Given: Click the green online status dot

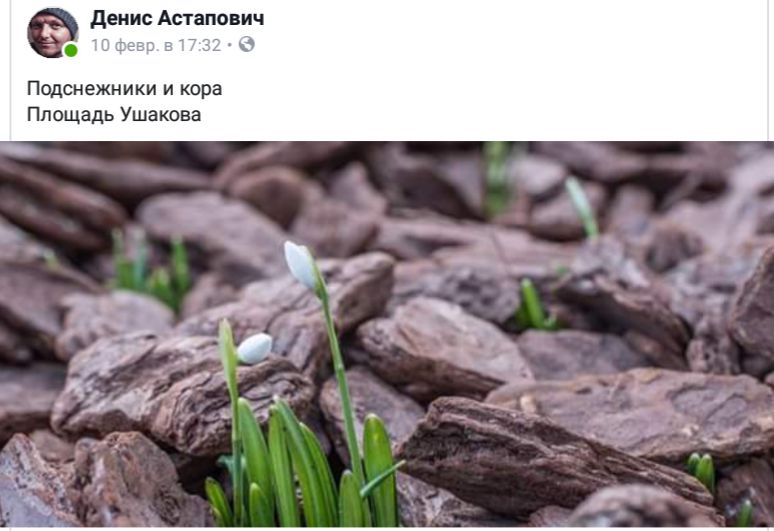Looking at the screenshot, I should coord(71,50).
